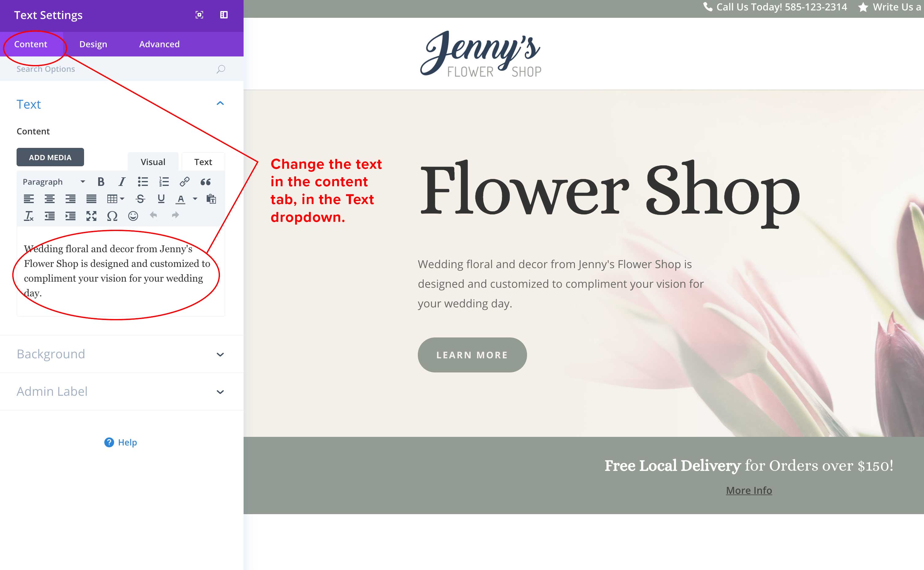Open the emoticon picker
Screen dimensions: 924x570
tap(133, 216)
